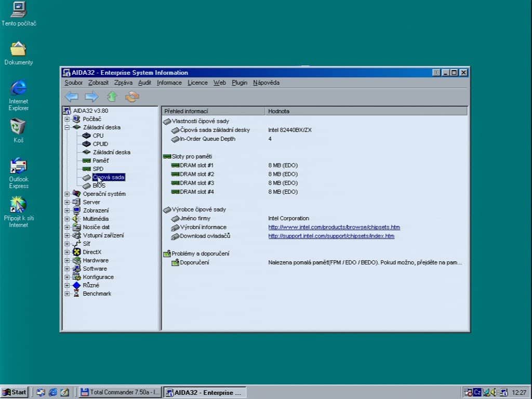532x399 pixels.
Task: Click the Hardware icon in tree
Action: [x=77, y=260]
